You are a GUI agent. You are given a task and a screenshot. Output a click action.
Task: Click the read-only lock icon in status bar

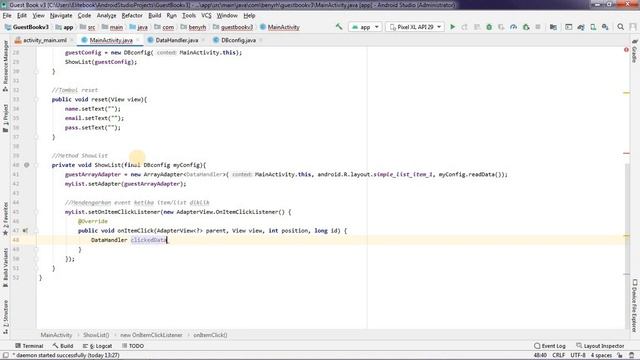click(x=620, y=356)
